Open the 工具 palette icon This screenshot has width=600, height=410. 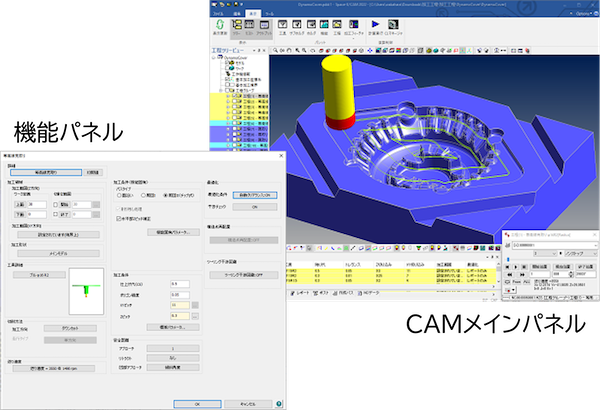(282, 24)
